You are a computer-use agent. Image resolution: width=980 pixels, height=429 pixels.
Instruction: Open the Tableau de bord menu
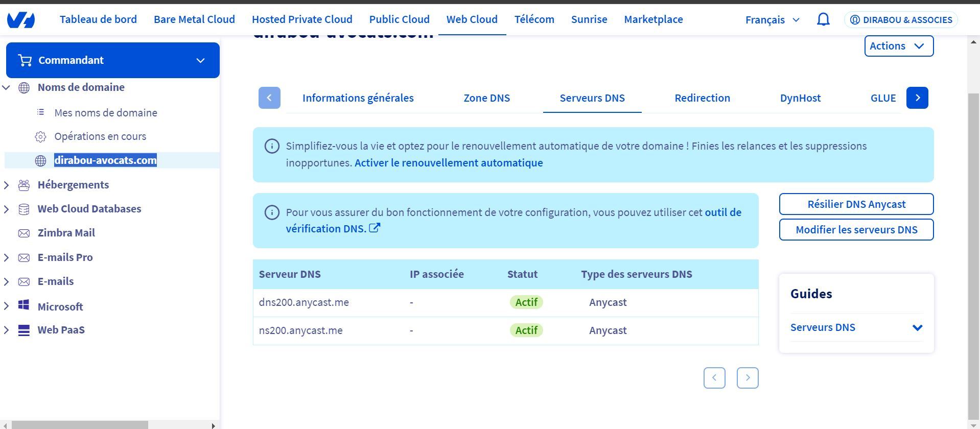point(98,19)
